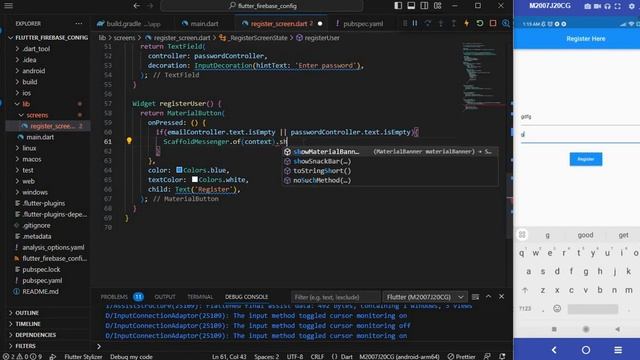Trigger Flutter hot reload lightning icon
Screen dimensions: 640x360
click(467, 23)
